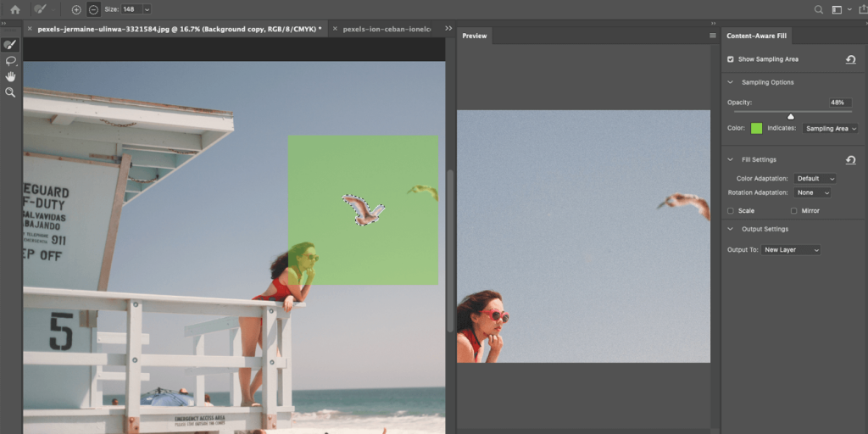Switch to pexels-ion-ceban document tab

[387, 29]
